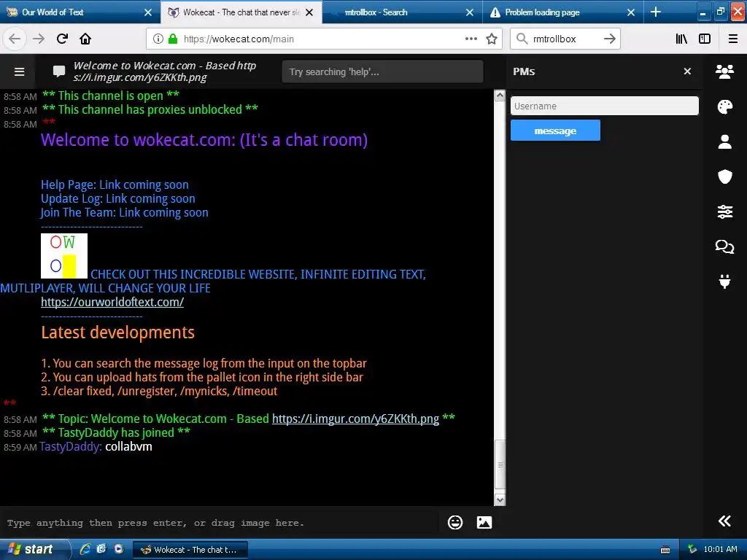
Task: Click the blue message button
Action: tap(555, 131)
